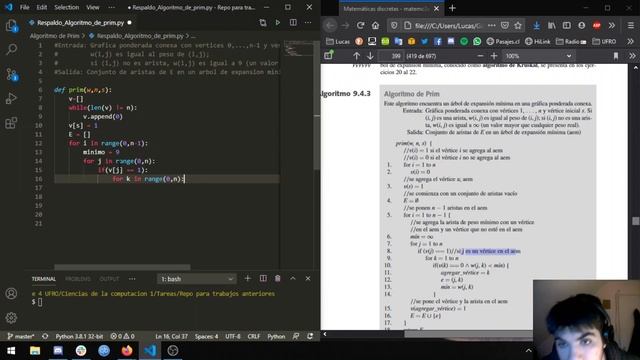Select the Python 3.8.1 32-bit interpreter
This screenshot has height=360, width=640.
point(79,336)
